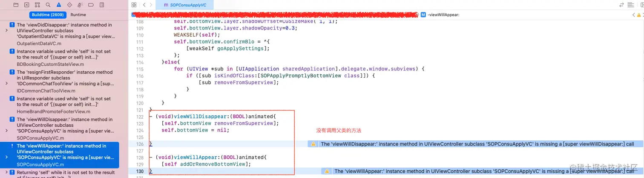The image size is (644, 178).
Task: Expand the IDCommonChatToolView resignFirstResponder issue
Action: pyautogui.click(x=6, y=83)
